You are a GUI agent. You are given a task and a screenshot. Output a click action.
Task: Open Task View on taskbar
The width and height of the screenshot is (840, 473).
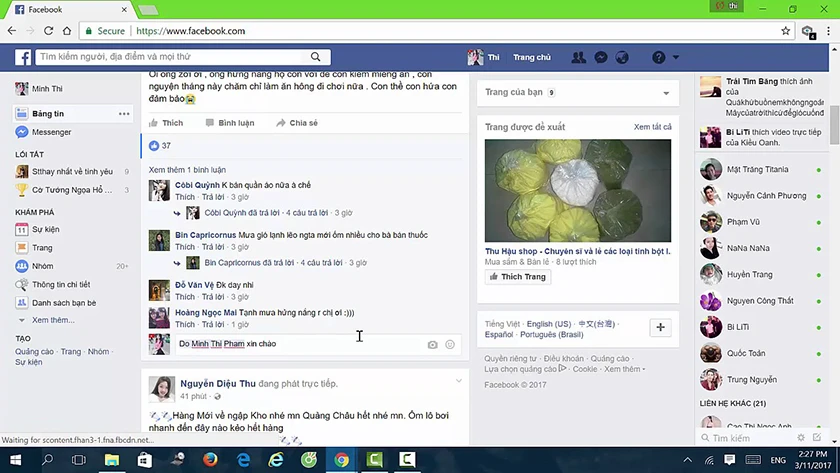79,460
